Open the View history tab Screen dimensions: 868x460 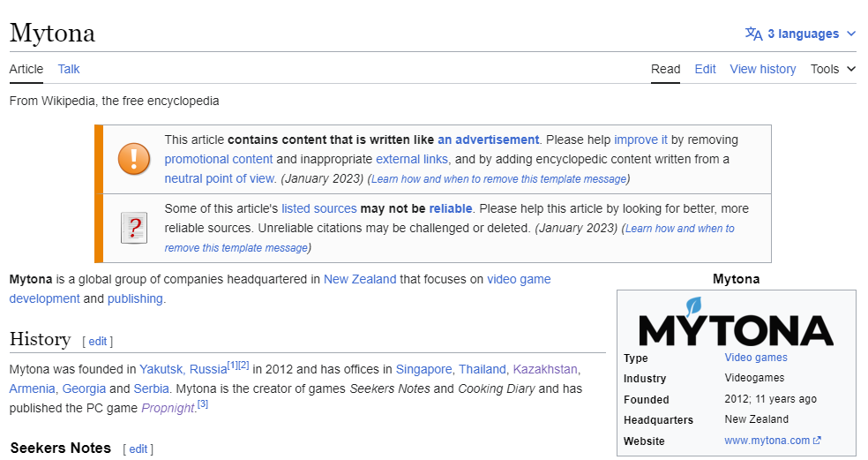pos(763,69)
